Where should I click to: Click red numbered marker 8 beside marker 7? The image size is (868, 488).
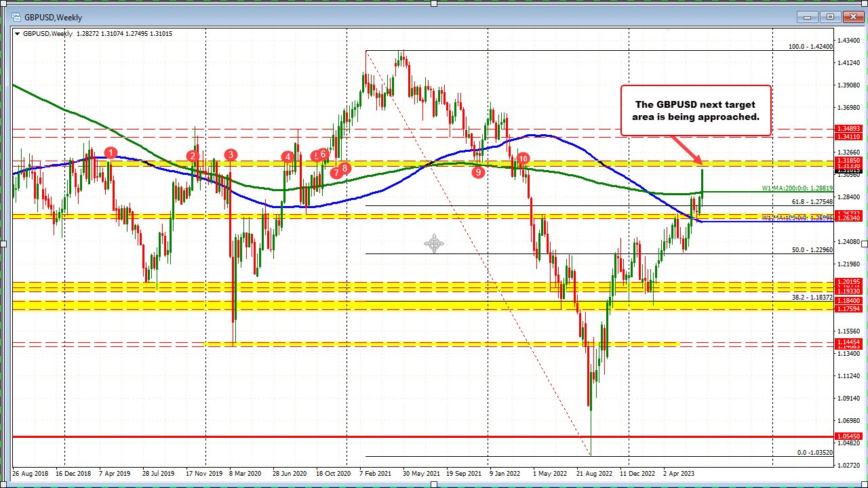pos(344,168)
